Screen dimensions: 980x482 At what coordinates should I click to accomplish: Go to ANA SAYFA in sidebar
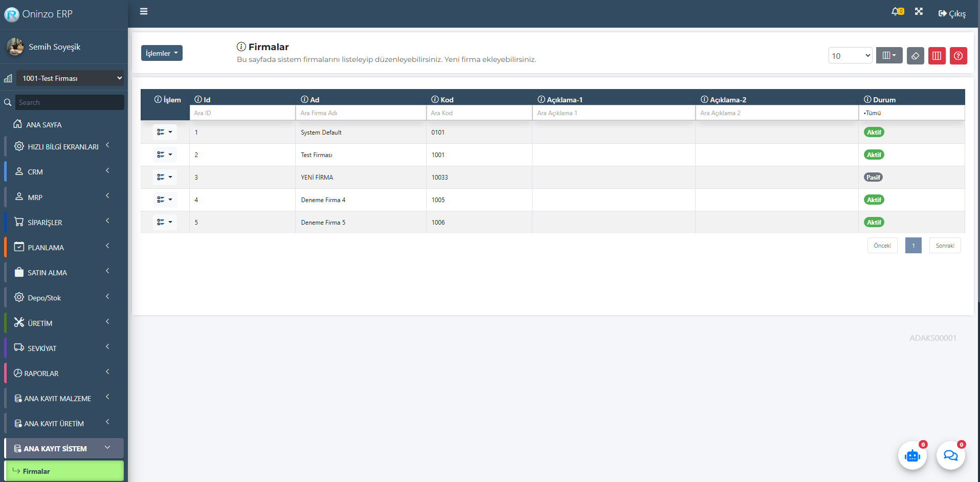43,125
